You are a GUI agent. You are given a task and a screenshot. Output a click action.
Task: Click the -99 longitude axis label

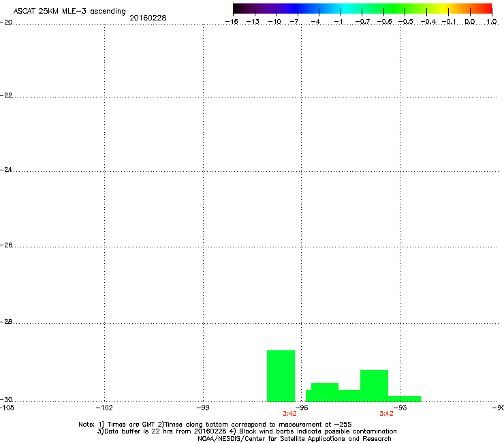(203, 408)
